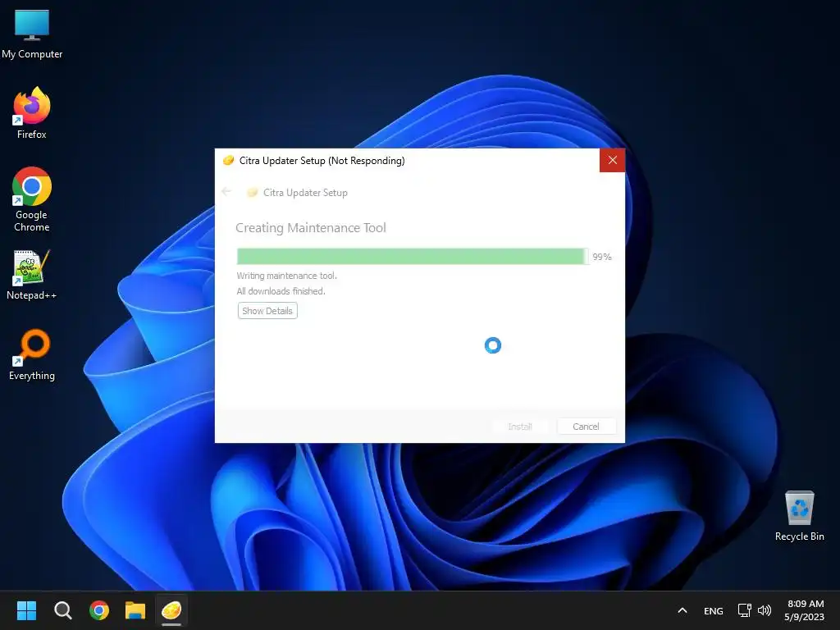
Task: Open the volume tray icon
Action: [x=765, y=610]
